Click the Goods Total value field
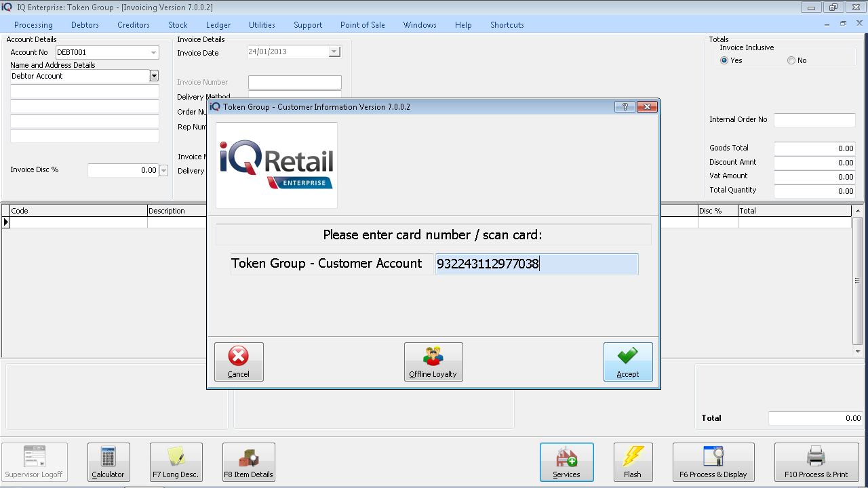868x488 pixels. tap(814, 148)
